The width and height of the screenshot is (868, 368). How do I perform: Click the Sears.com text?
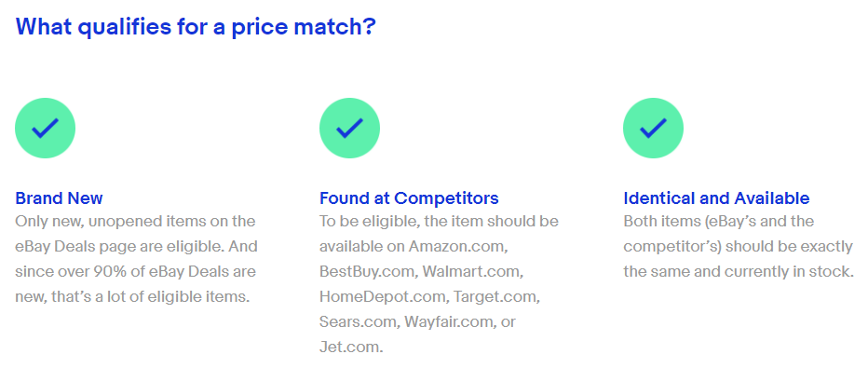coord(359,322)
